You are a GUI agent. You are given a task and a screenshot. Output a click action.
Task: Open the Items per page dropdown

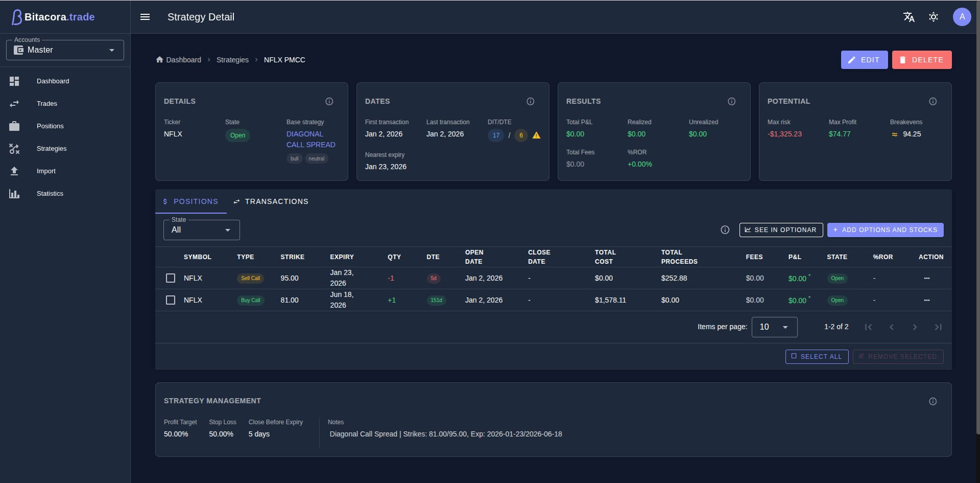point(774,327)
